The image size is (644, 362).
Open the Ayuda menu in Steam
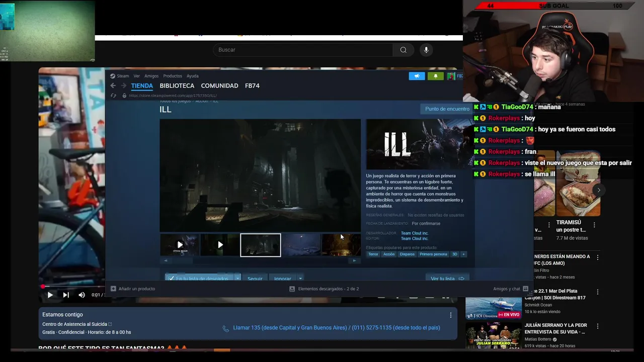(193, 76)
